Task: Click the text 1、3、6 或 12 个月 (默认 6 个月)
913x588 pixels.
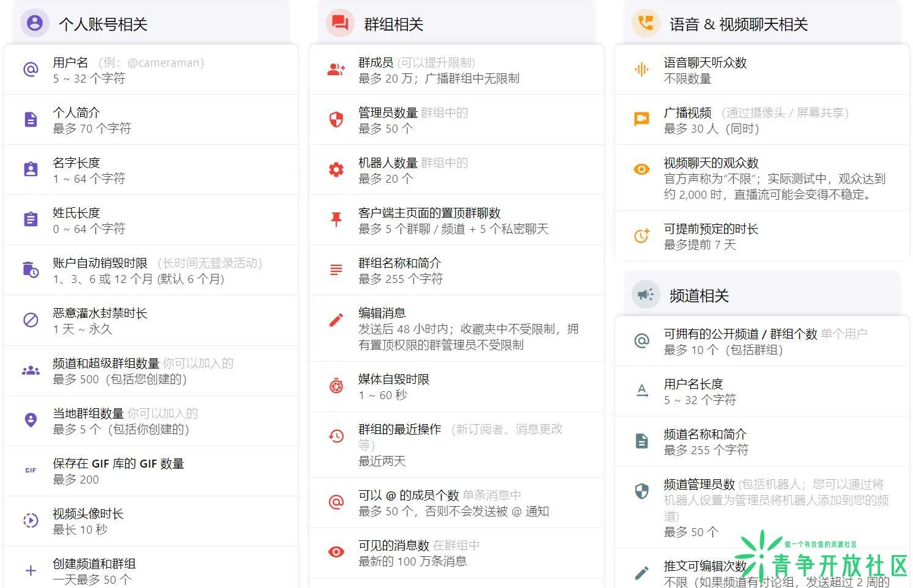Action: tap(138, 279)
